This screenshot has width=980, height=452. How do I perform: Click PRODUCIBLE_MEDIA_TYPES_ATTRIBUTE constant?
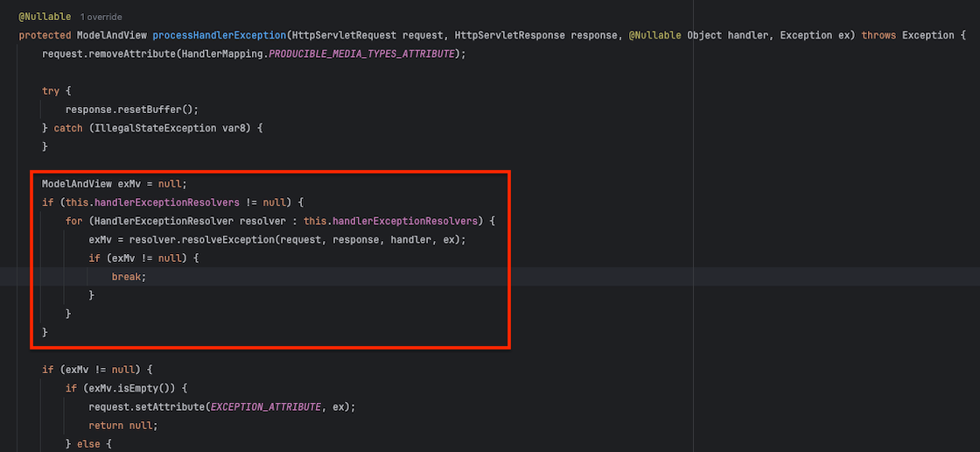(x=364, y=53)
